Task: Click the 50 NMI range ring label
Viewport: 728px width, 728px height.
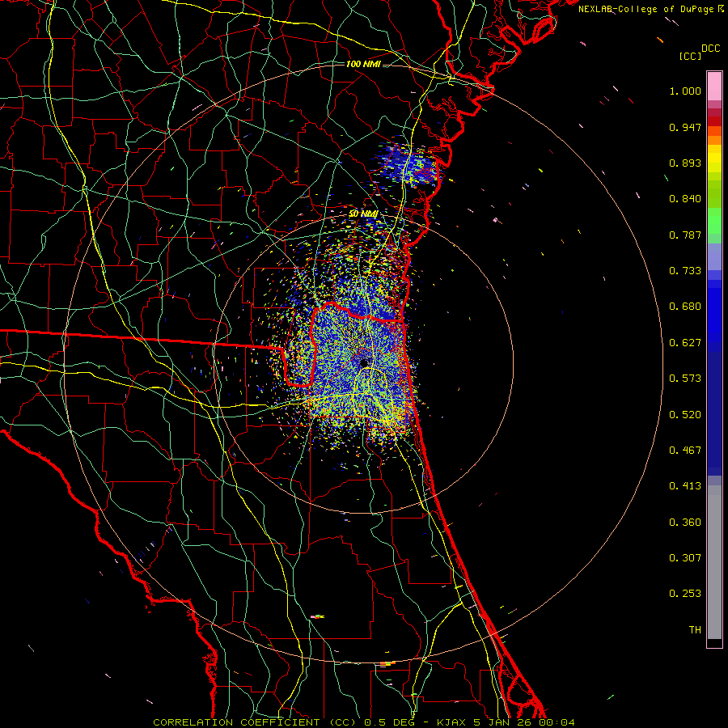Action: pos(363,214)
